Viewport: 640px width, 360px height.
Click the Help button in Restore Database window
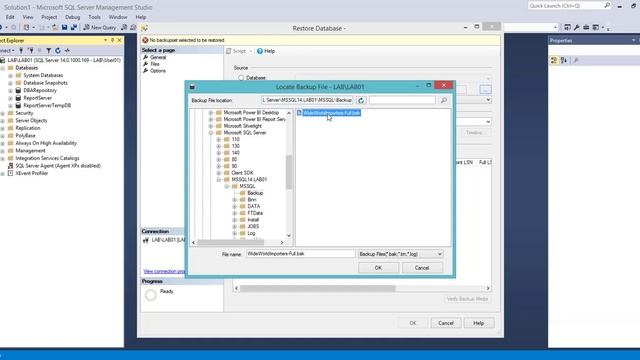point(479,323)
